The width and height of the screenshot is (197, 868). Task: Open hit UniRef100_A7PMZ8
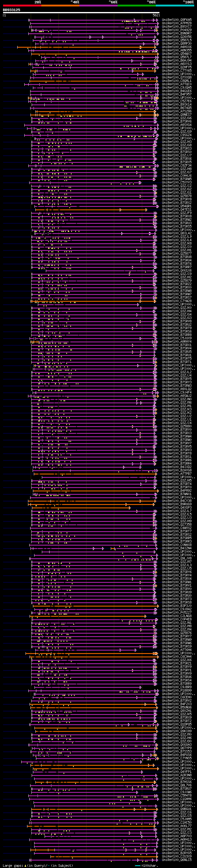pos(177,23)
